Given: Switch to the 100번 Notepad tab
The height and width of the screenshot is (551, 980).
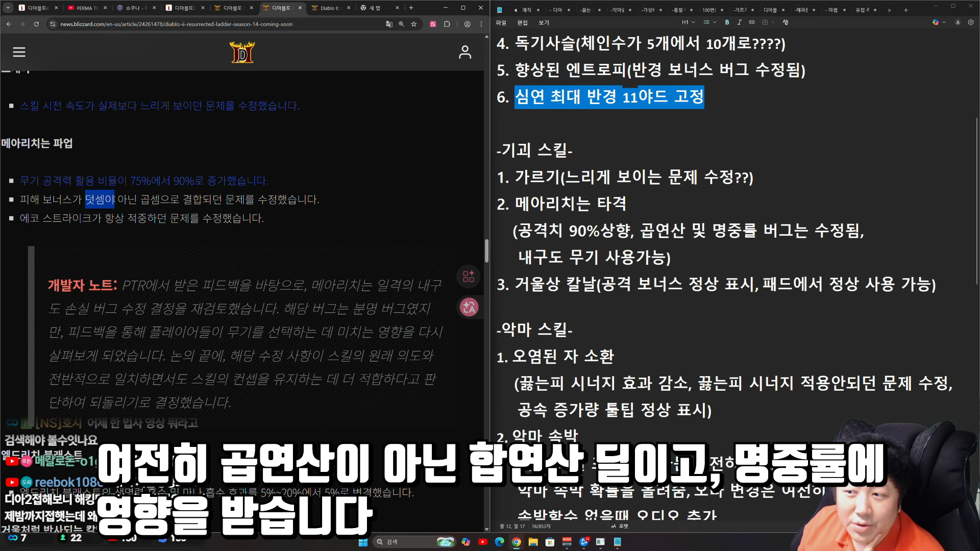Looking at the screenshot, I should (712, 10).
